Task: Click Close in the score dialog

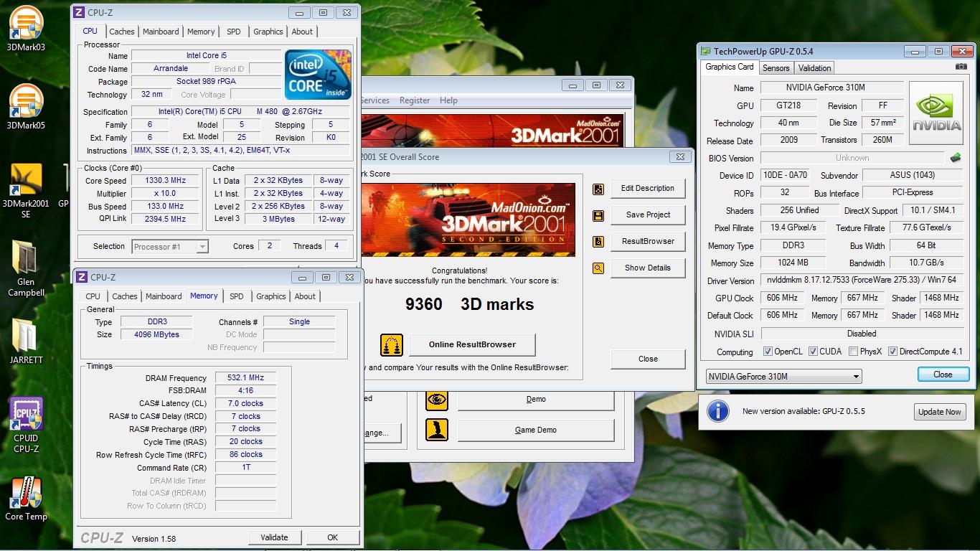Action: coord(648,359)
